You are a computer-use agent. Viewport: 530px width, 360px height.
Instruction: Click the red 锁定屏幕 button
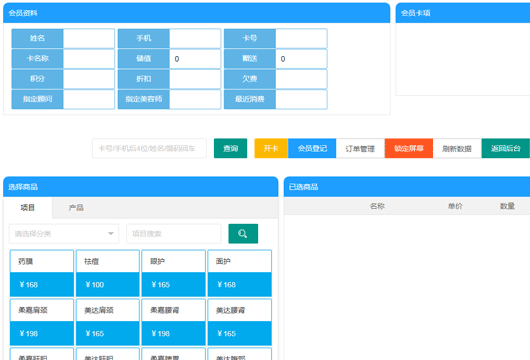pyautogui.click(x=409, y=148)
